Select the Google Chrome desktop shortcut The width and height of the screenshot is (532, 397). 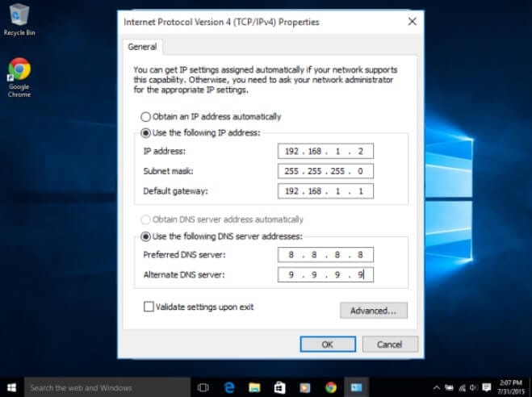click(x=19, y=77)
